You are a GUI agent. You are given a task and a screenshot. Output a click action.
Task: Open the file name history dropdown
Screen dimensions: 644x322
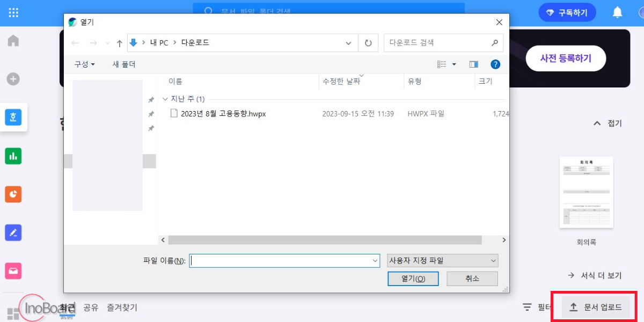click(x=376, y=261)
